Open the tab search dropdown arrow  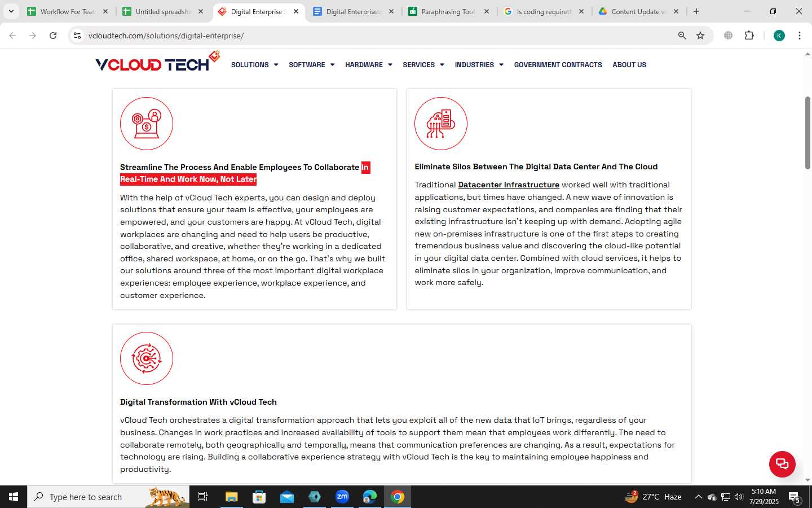pyautogui.click(x=11, y=11)
